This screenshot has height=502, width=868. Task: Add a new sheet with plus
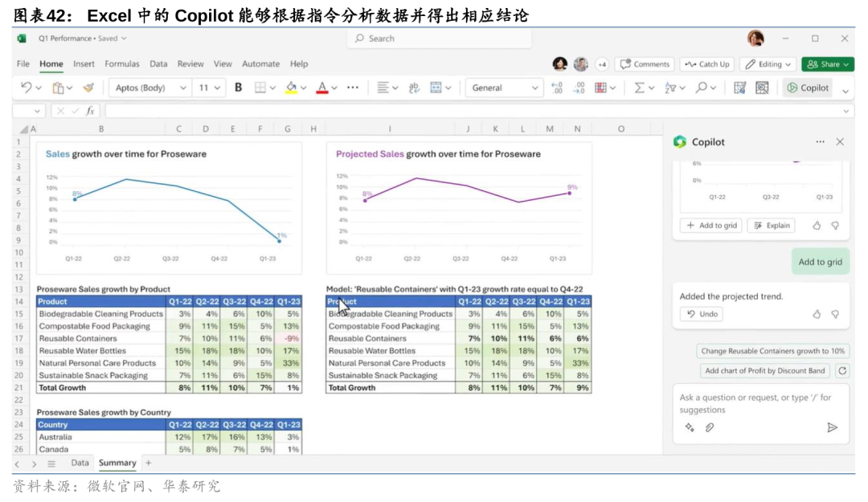148,463
